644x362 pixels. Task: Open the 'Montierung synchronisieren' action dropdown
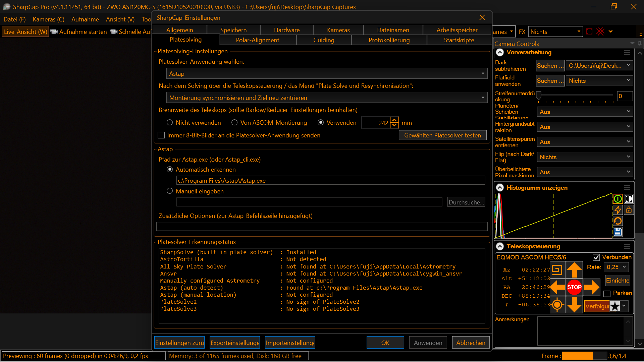(327, 98)
